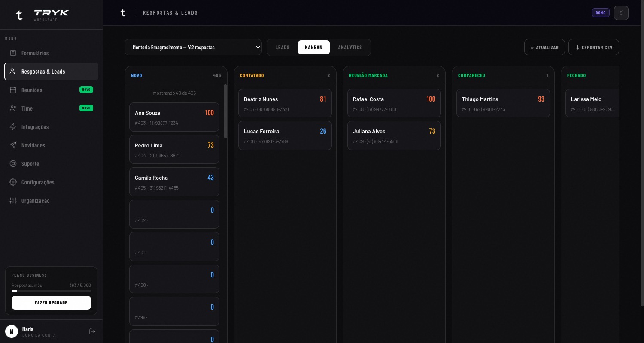This screenshot has width=644, height=343.
Task: Click the Integrações lightning bolt icon
Action: 13,127
